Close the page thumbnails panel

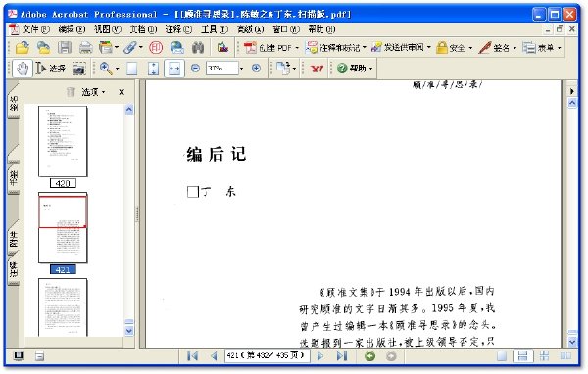122,92
